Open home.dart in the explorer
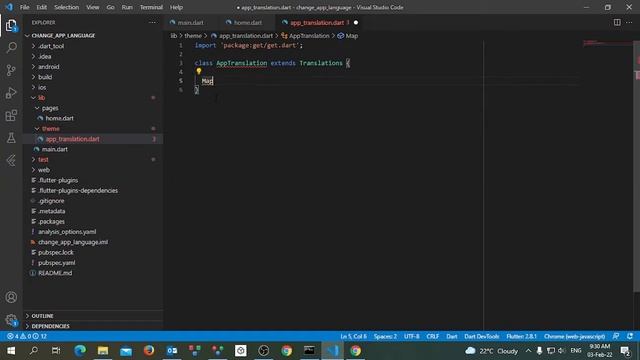640x360 pixels. coord(59,118)
